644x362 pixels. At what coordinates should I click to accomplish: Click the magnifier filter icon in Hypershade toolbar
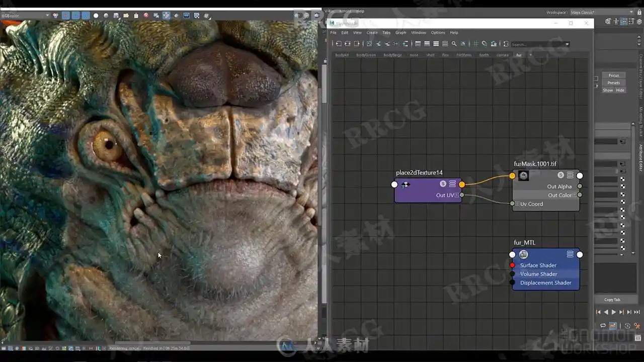click(454, 44)
